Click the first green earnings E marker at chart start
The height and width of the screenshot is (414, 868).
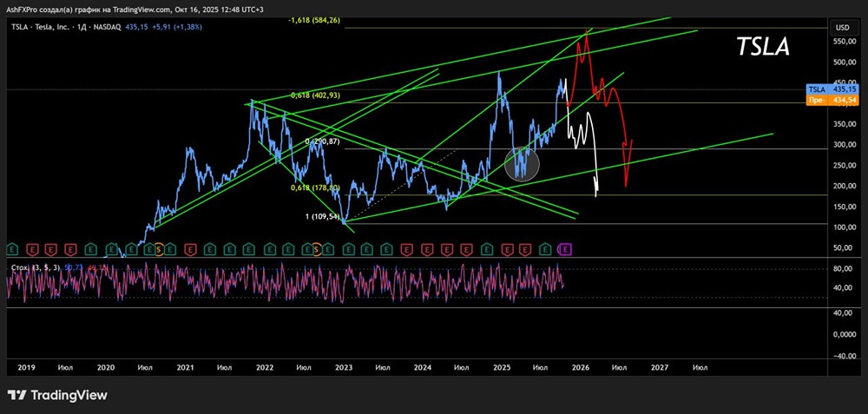coord(12,250)
